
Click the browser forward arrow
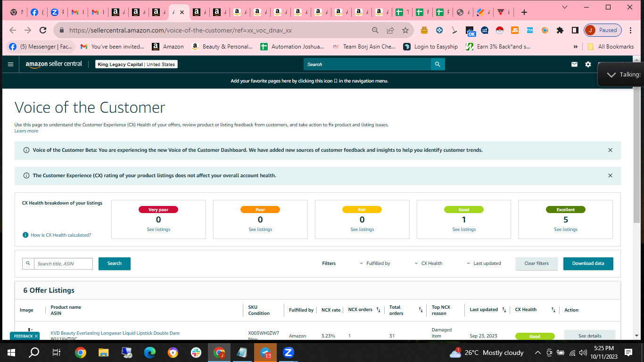click(28, 30)
